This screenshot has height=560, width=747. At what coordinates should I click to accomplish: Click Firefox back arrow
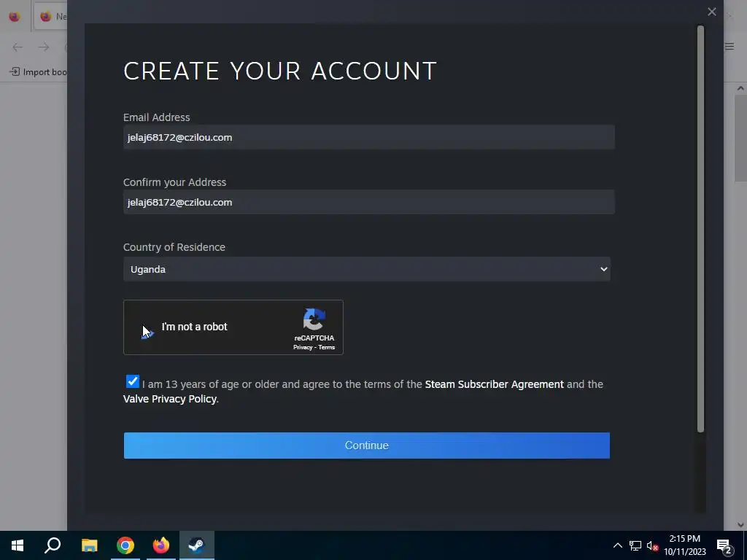[x=18, y=47]
